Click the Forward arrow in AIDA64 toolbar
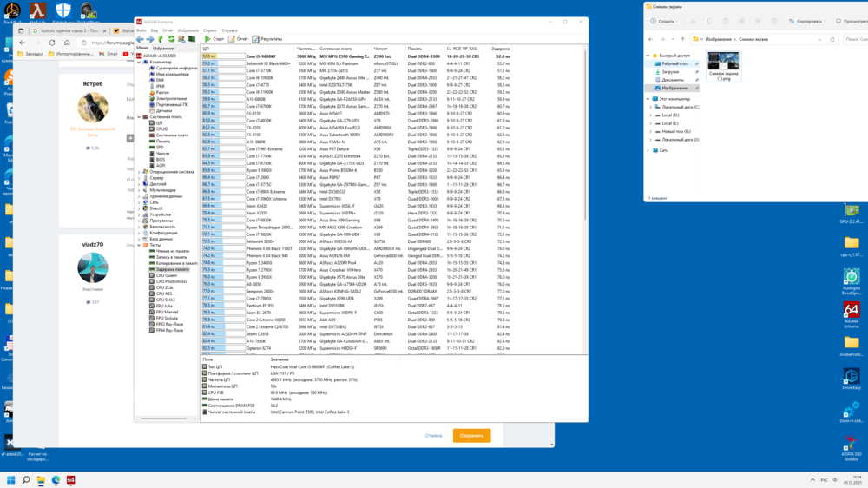This screenshot has height=488, width=868. (x=150, y=39)
